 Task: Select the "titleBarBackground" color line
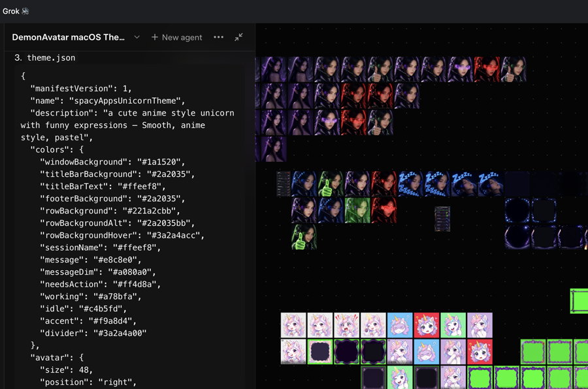(117, 174)
